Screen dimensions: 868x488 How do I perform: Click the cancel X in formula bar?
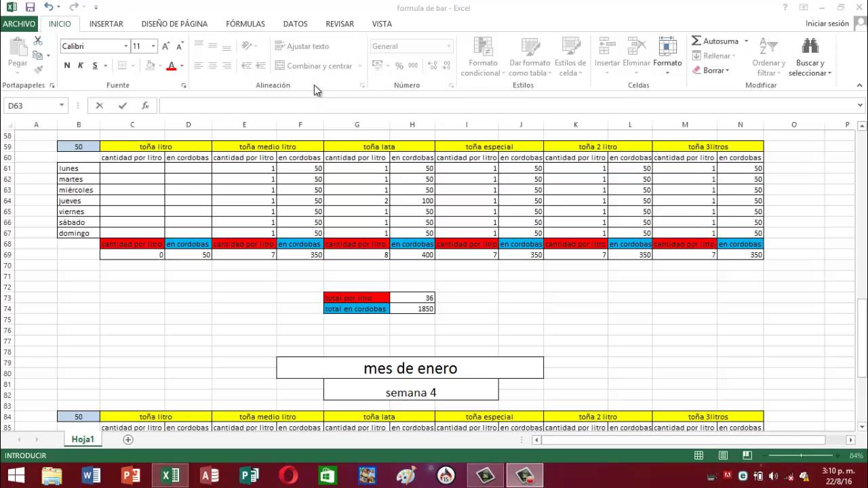(100, 106)
